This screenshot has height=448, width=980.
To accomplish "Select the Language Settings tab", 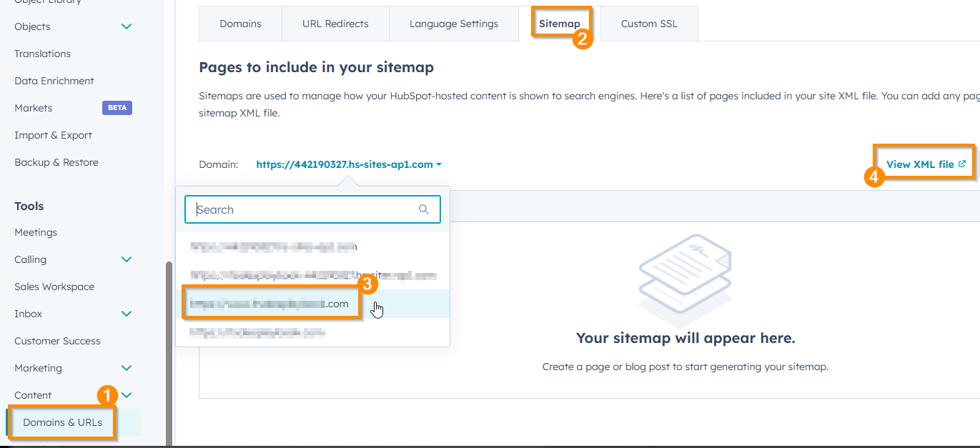I will coord(454,24).
